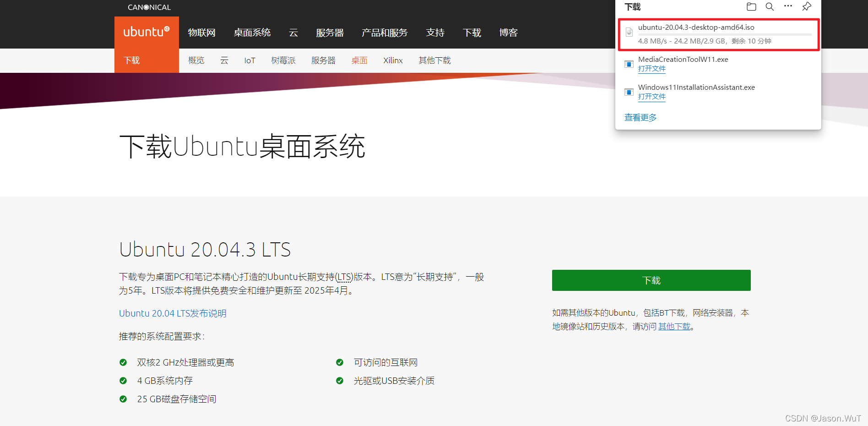Open the more options ellipsis in downloads panel
868x426 pixels.
tap(788, 6)
